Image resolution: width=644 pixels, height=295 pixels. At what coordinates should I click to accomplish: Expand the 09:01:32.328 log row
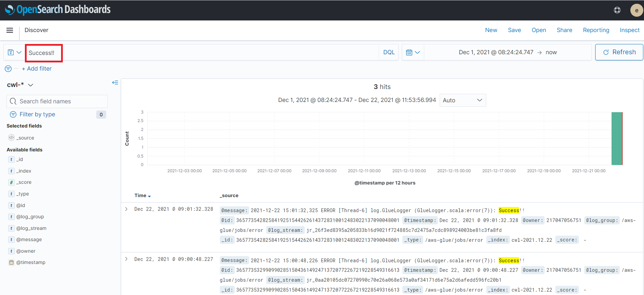[126, 209]
